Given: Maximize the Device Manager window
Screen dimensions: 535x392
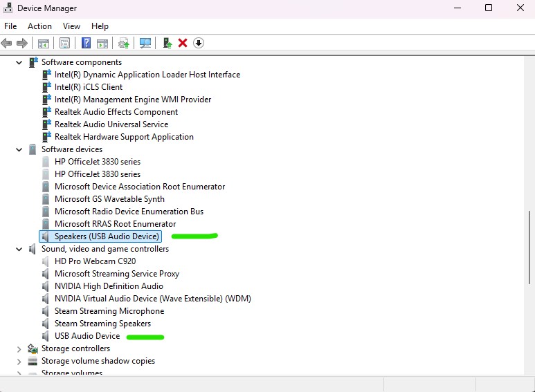Looking at the screenshot, I should click(x=489, y=8).
